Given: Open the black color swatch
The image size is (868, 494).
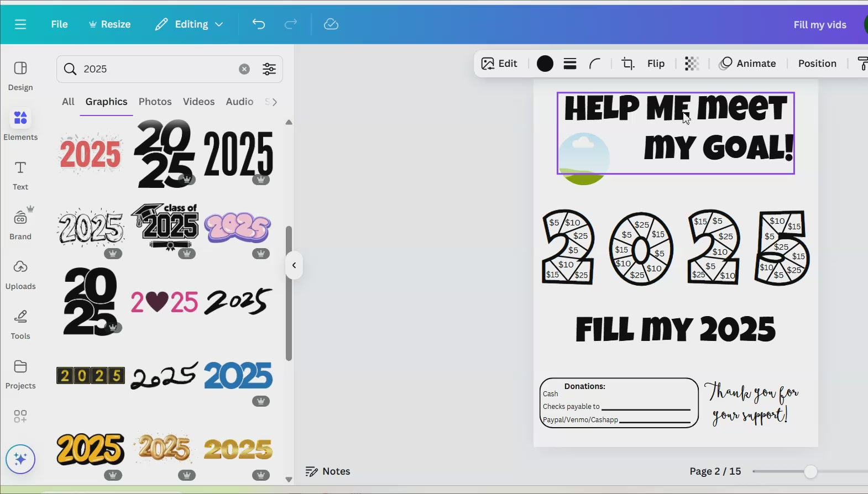Looking at the screenshot, I should tap(545, 64).
